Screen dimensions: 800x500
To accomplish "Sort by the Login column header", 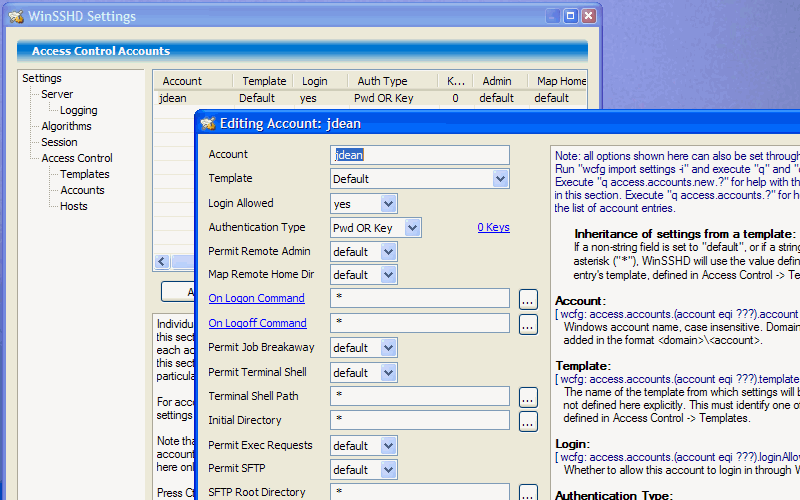I will (321, 81).
